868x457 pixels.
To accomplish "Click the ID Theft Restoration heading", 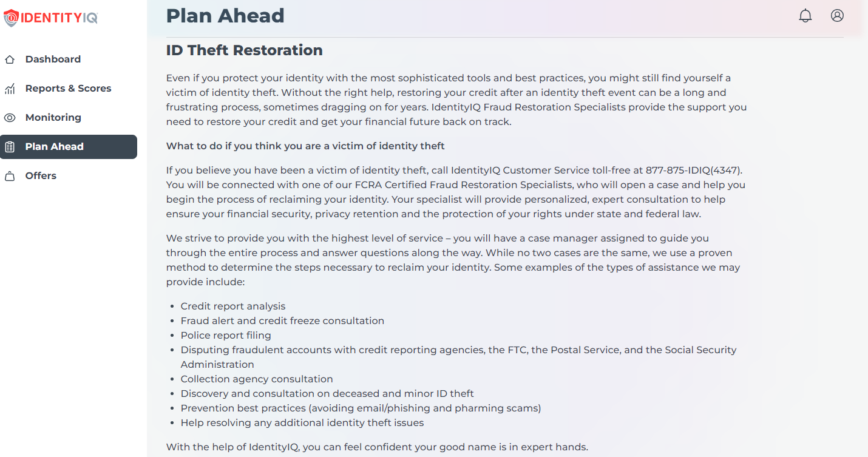I will (x=244, y=50).
